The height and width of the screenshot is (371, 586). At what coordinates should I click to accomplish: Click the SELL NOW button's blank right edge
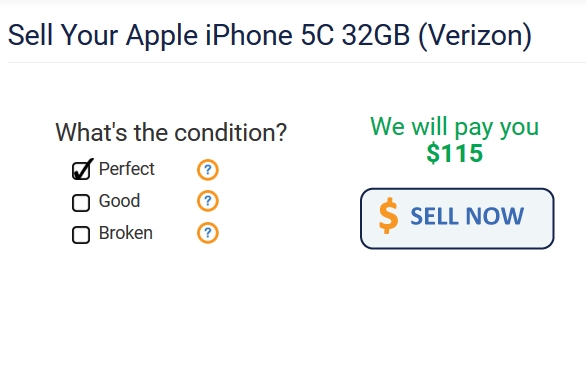541,219
